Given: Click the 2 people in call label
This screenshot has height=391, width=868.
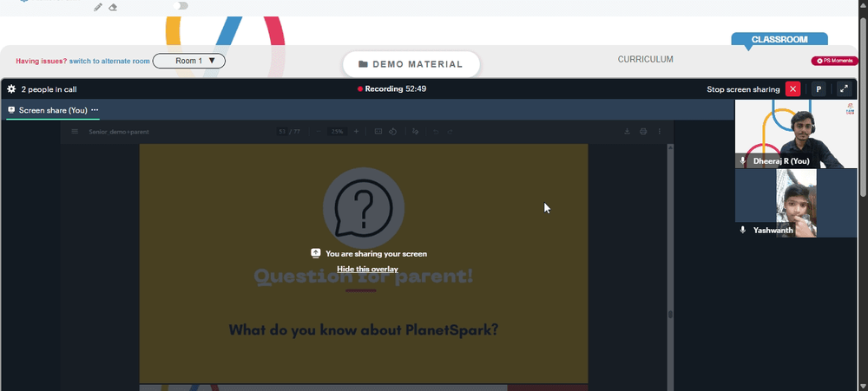Looking at the screenshot, I should tap(49, 89).
